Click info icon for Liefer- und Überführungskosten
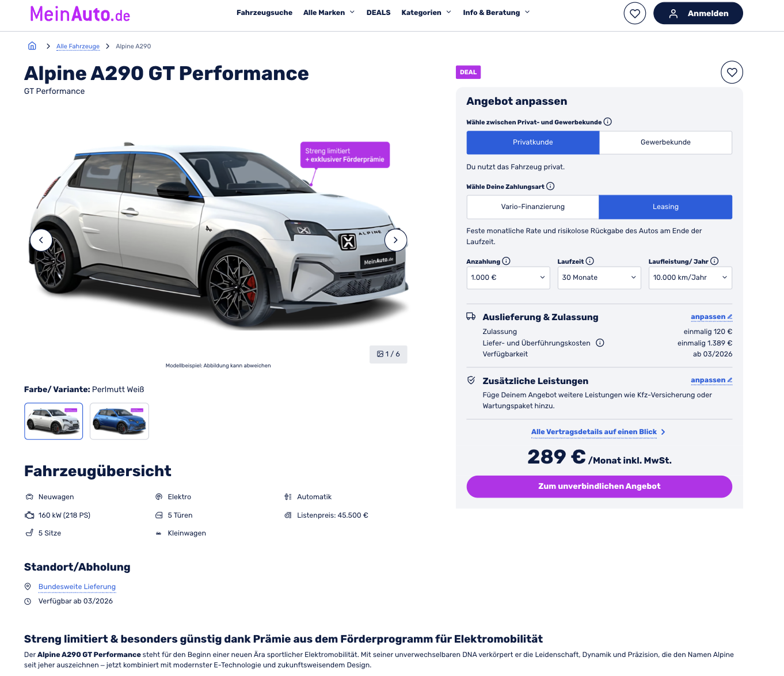The height and width of the screenshot is (676, 784). [600, 343]
